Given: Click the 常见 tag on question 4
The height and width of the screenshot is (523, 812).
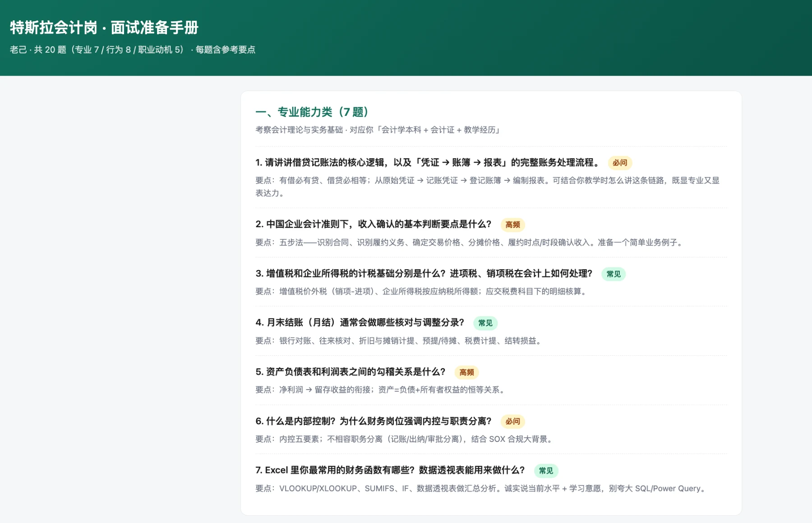Looking at the screenshot, I should pos(485,323).
